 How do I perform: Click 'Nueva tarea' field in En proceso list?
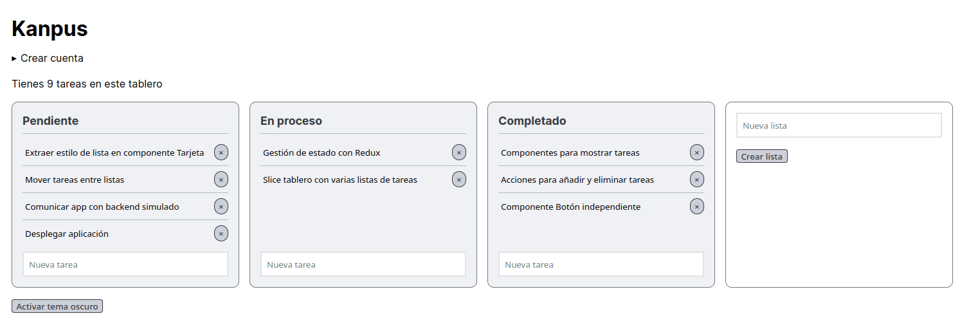(x=363, y=264)
